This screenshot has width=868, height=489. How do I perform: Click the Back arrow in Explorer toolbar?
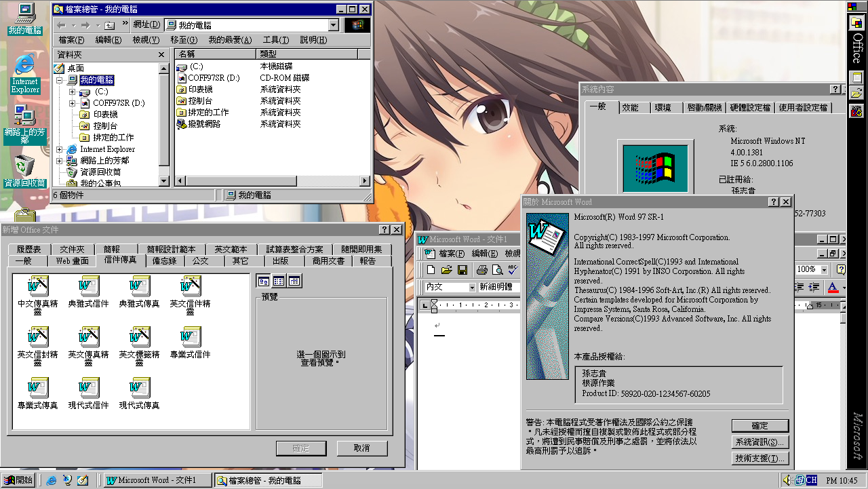[x=62, y=25]
